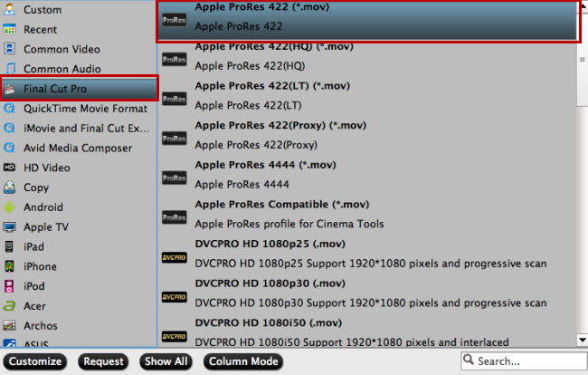The height and width of the screenshot is (375, 588).
Task: Choose the Common Video category
Action: 62,49
